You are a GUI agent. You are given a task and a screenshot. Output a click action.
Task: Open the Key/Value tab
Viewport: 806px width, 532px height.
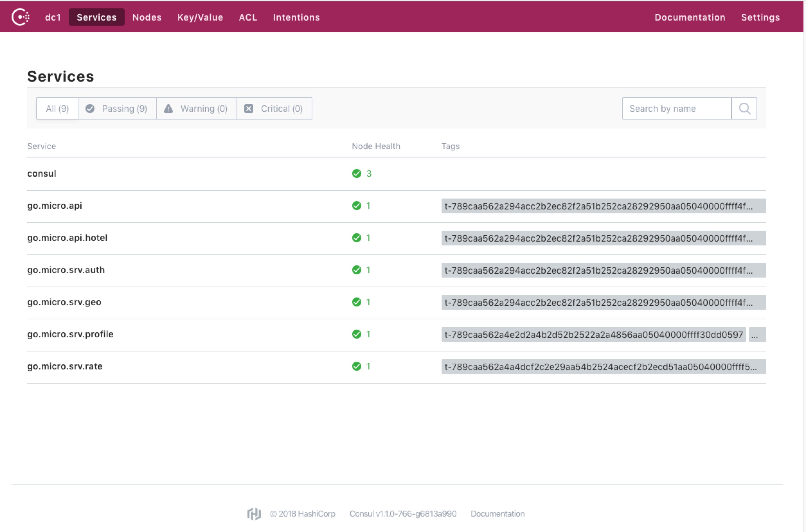[200, 17]
